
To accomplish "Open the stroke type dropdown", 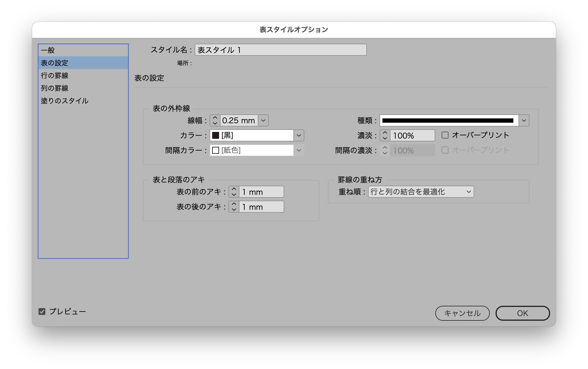I will point(524,120).
